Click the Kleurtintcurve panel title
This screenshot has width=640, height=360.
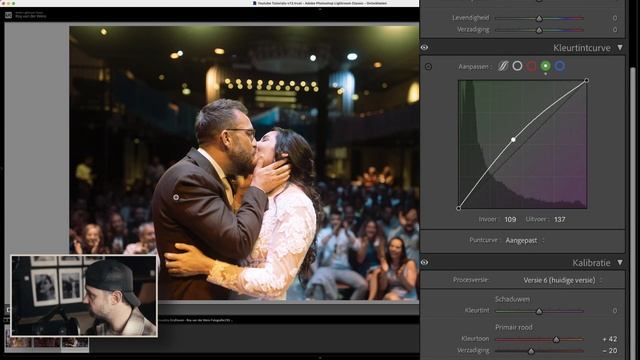[x=582, y=48]
